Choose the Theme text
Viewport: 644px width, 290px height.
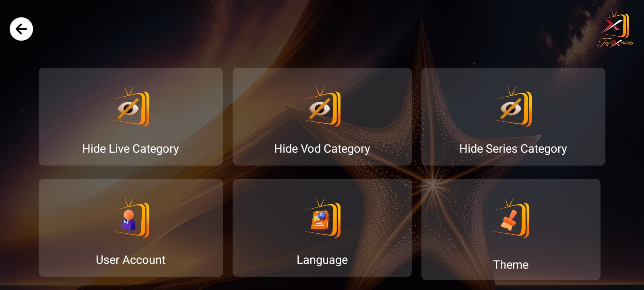(x=511, y=265)
